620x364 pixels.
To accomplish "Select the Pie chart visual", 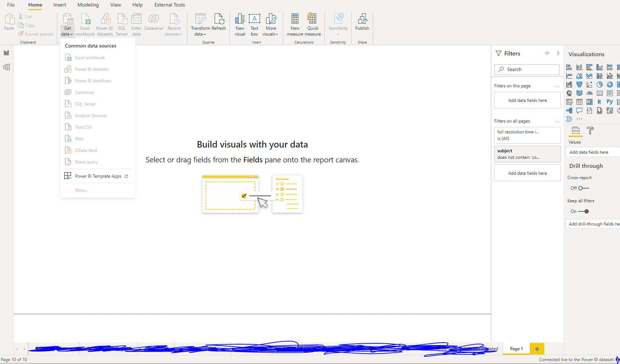I will (600, 84).
